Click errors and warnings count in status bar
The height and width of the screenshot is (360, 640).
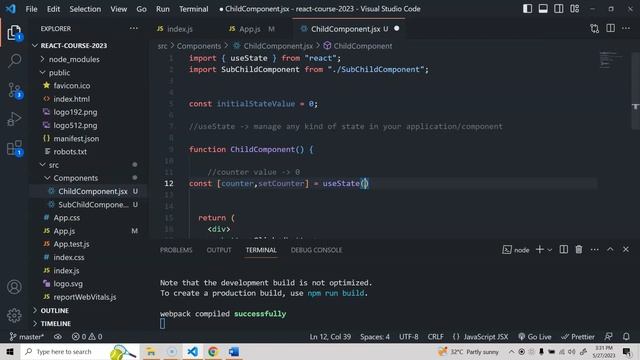[x=87, y=337]
